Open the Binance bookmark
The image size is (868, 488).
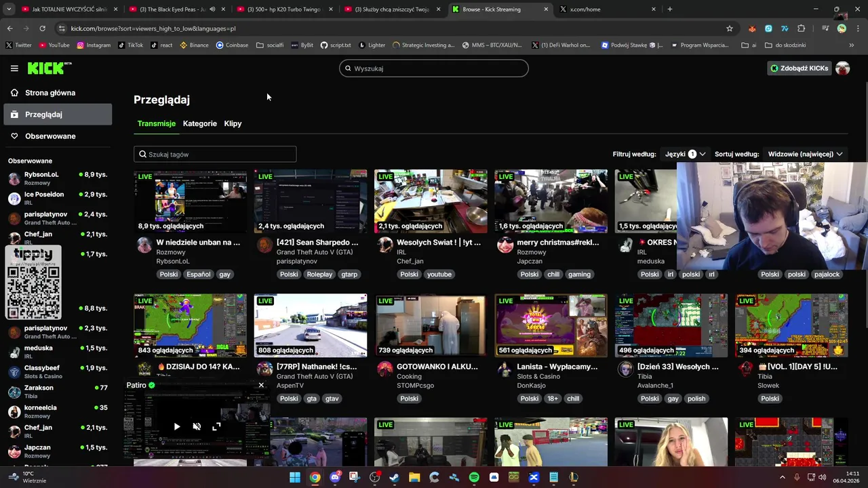(x=194, y=45)
